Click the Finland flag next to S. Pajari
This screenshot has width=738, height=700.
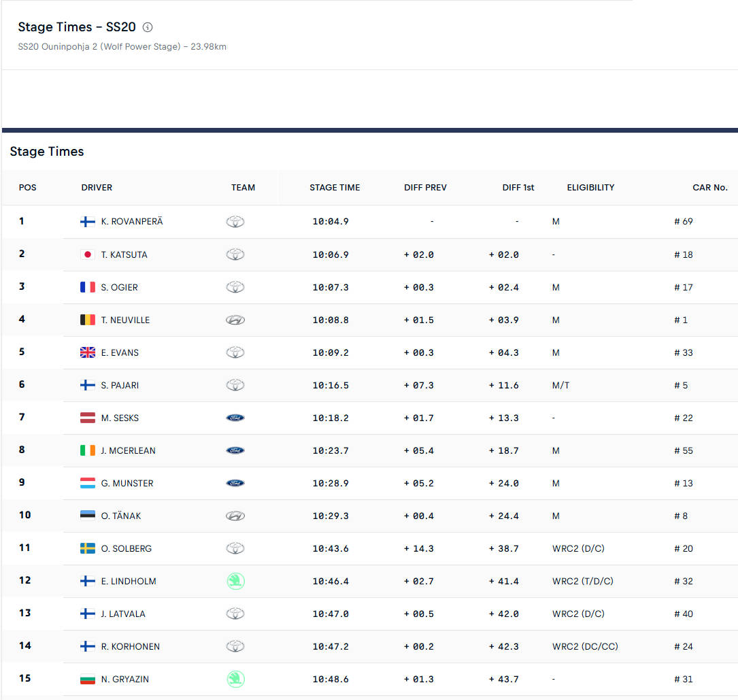[88, 385]
